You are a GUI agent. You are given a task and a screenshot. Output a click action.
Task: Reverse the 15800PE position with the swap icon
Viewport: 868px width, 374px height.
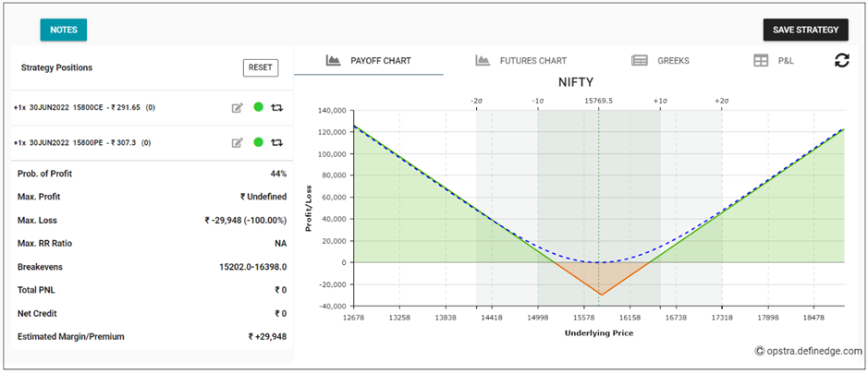(x=276, y=142)
